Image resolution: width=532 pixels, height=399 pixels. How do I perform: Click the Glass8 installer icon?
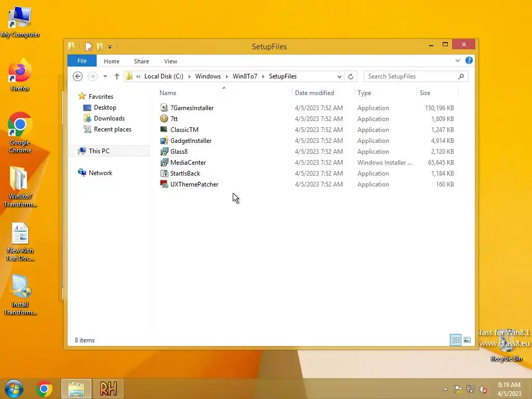coord(164,151)
